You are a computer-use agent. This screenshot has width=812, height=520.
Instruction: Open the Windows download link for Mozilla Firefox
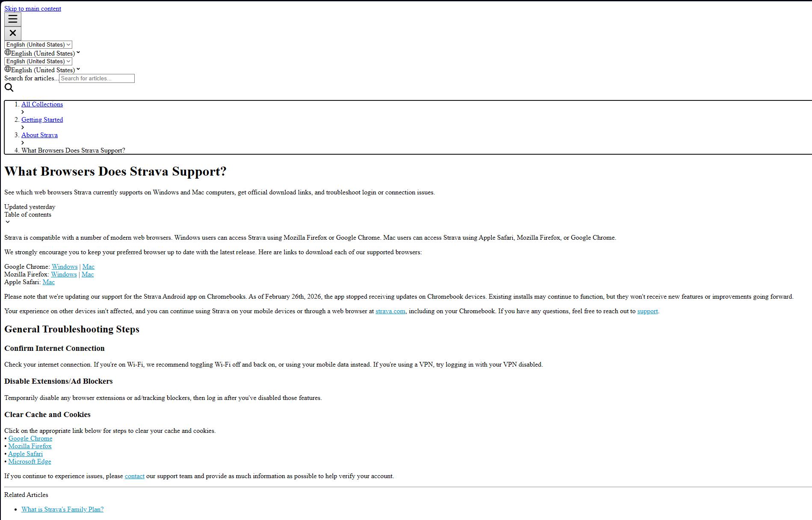click(64, 274)
